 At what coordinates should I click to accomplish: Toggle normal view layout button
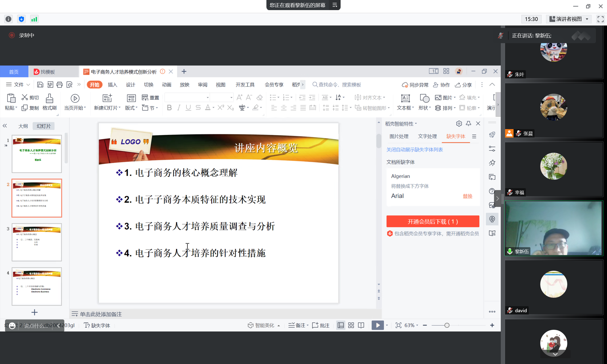(341, 325)
